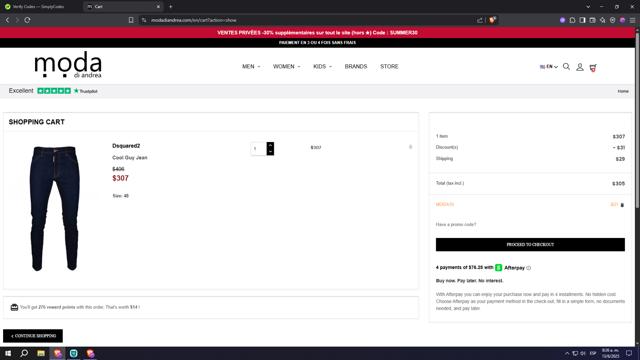
Task: Expand the KIDS dropdown menu
Action: click(x=322, y=67)
